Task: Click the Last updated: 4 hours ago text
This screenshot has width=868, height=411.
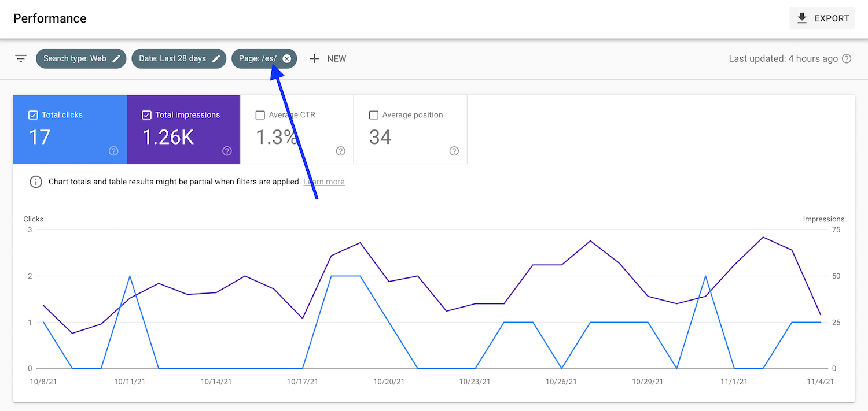Action: (783, 58)
